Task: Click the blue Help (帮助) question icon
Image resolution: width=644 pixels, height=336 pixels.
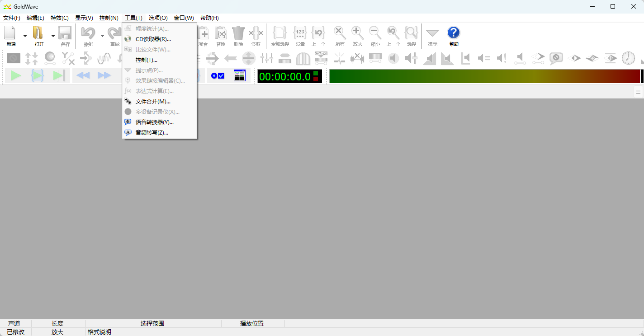Action: [454, 33]
